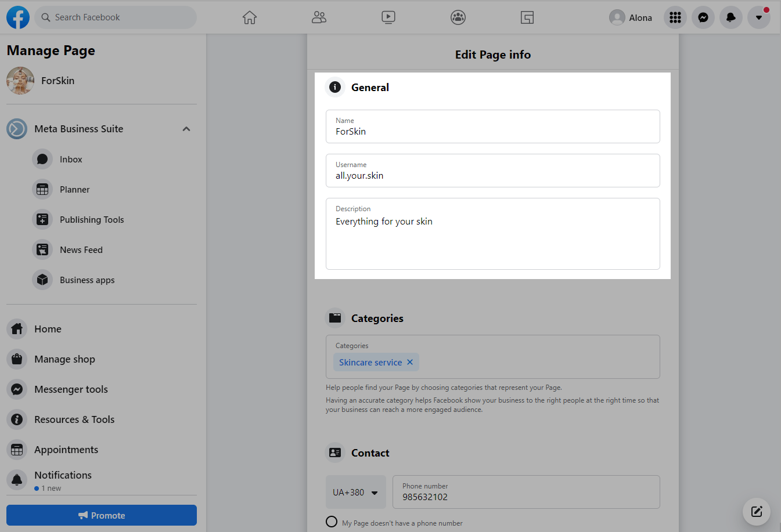Screen dimensions: 781x532
Task: Click the Categories input box
Action: [x=493, y=357]
